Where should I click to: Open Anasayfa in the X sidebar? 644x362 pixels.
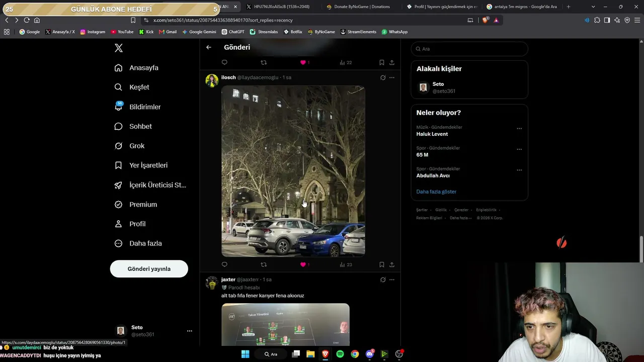point(136,68)
